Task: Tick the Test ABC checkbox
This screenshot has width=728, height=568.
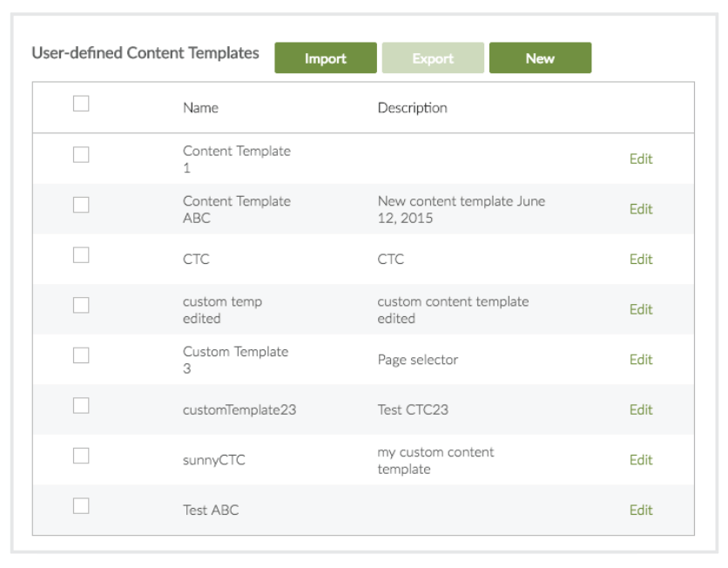Action: click(81, 506)
